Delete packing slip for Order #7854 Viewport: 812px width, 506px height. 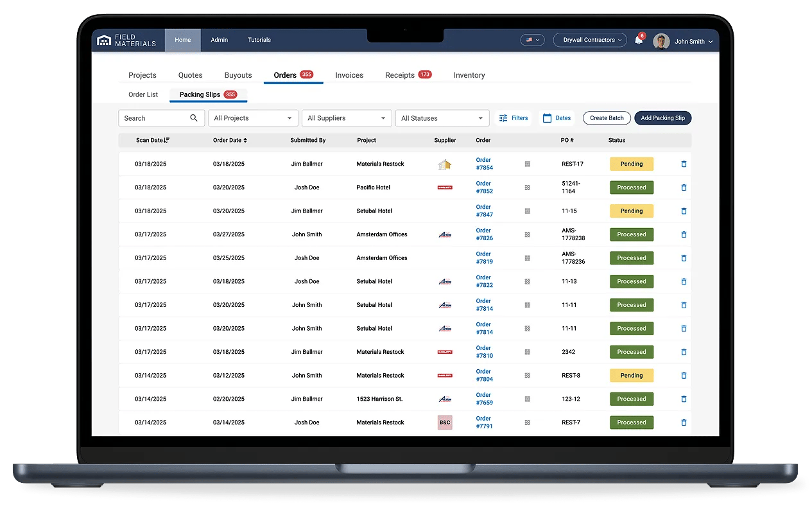[x=684, y=164]
